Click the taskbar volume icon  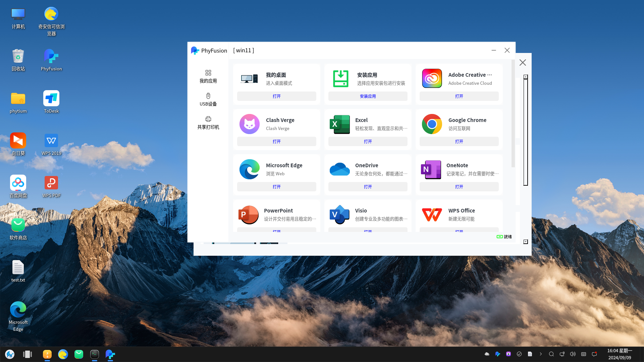(573, 354)
